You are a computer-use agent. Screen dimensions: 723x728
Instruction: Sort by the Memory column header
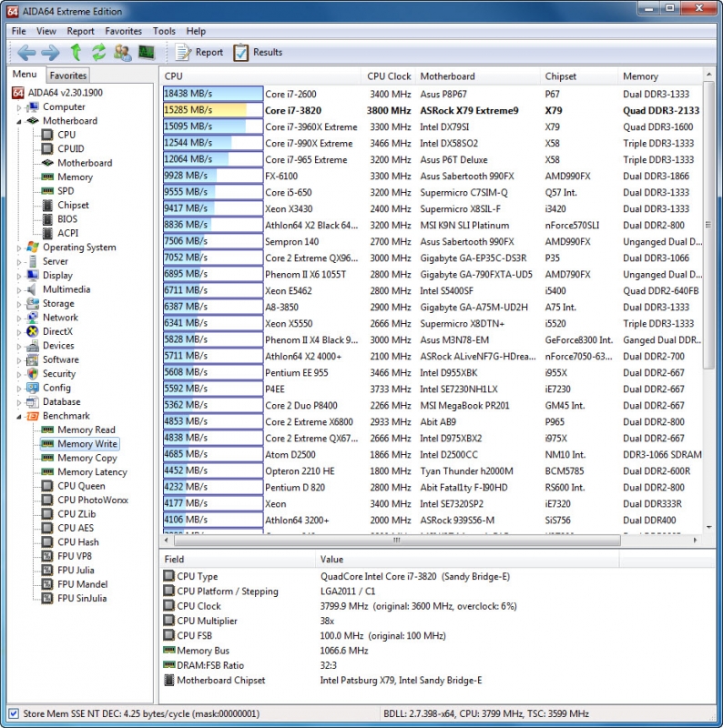click(661, 76)
